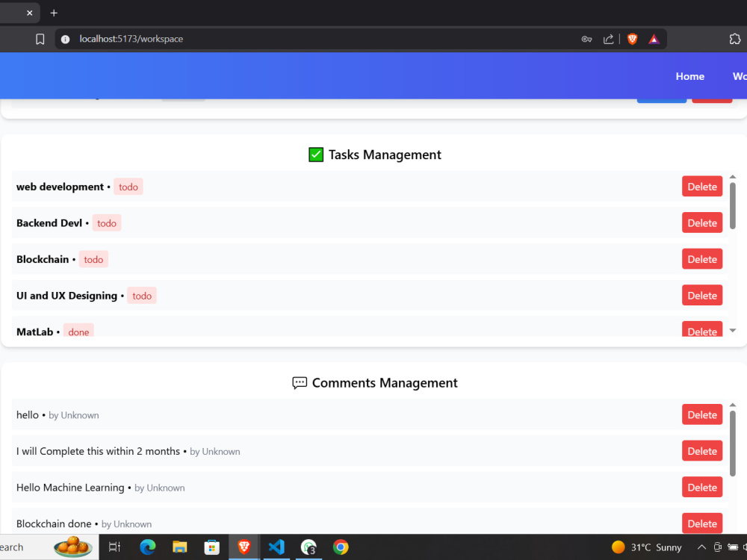The height and width of the screenshot is (560, 747).
Task: Delete the UI and UX Designing task
Action: (701, 295)
